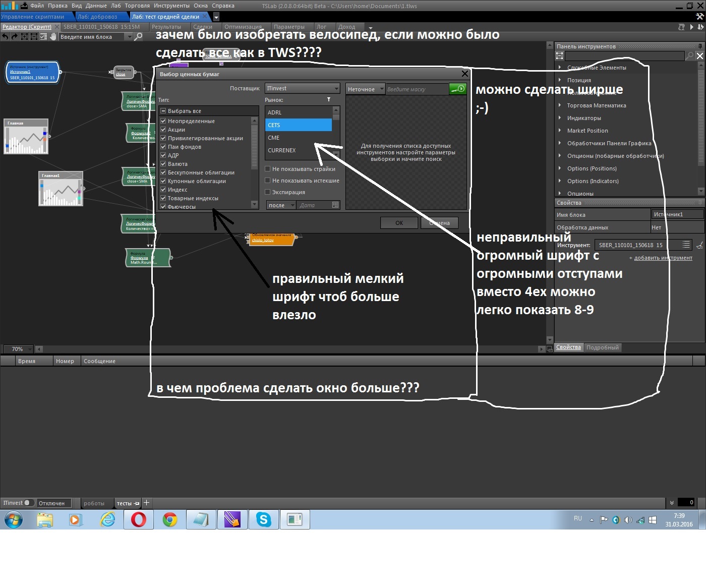
Task: Uncheck the 'Акции' type checkbox
Action: tap(163, 130)
